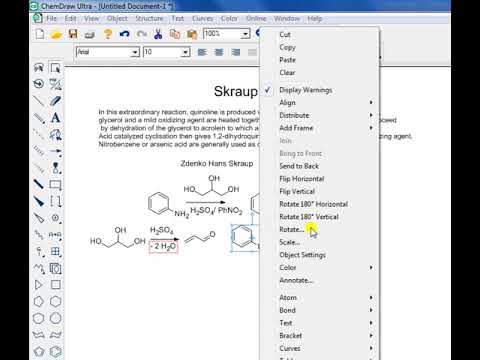Expand the Bond submenu
This screenshot has height=360, width=480.
point(319,310)
